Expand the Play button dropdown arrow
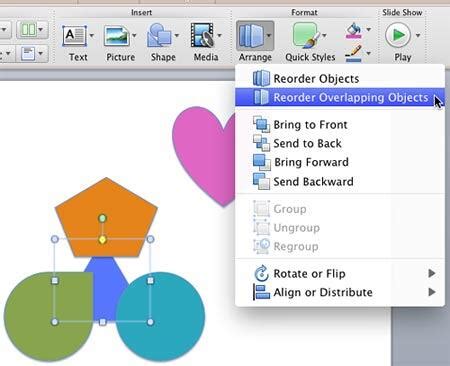 click(418, 35)
